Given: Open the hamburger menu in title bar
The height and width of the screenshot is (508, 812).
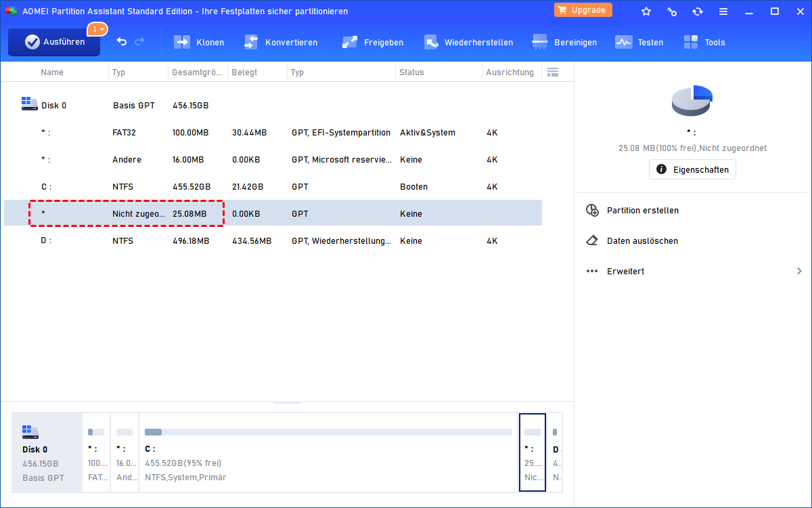Looking at the screenshot, I should pos(723,12).
